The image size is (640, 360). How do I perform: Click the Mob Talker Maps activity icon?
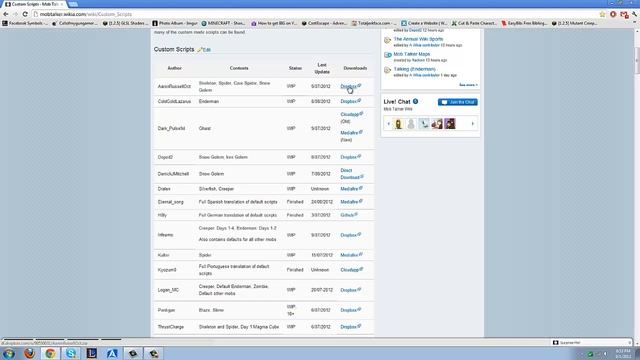point(388,55)
